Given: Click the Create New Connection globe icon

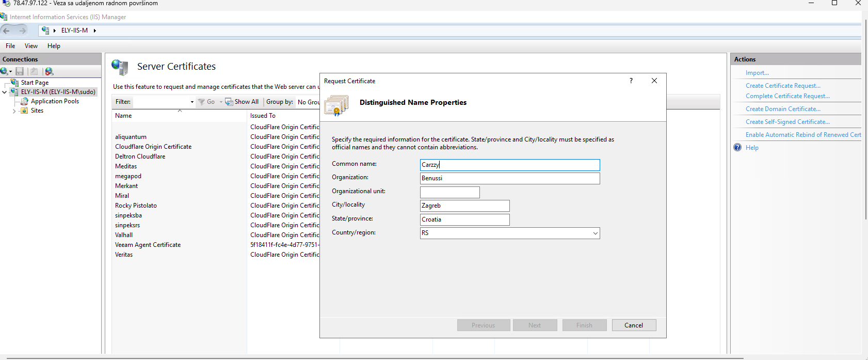Looking at the screenshot, I should 5,71.
